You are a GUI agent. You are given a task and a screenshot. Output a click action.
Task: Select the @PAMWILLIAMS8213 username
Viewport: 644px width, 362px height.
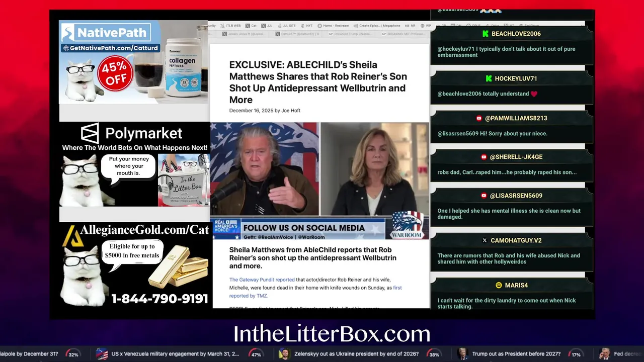click(x=516, y=118)
